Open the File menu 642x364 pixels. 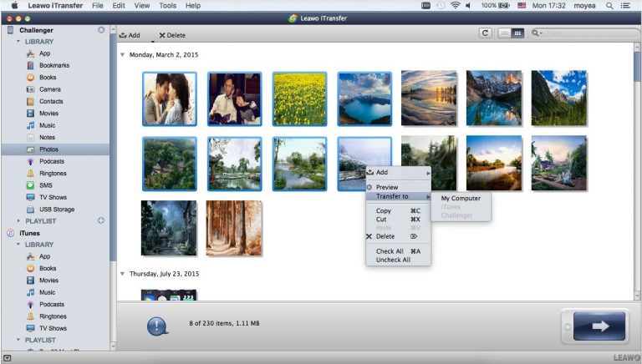[98, 6]
